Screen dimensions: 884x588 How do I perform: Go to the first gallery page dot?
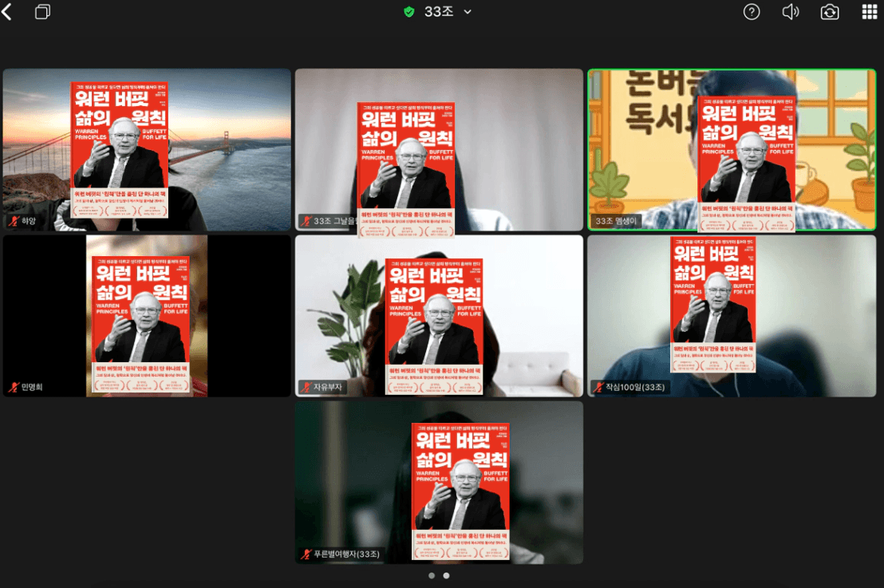click(432, 575)
